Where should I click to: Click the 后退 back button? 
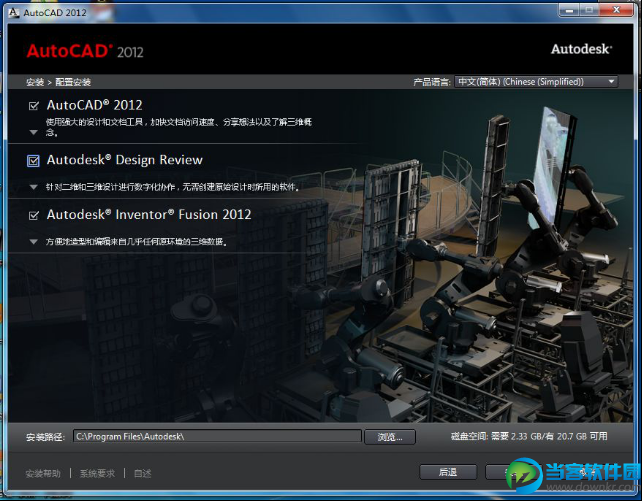[x=448, y=472]
